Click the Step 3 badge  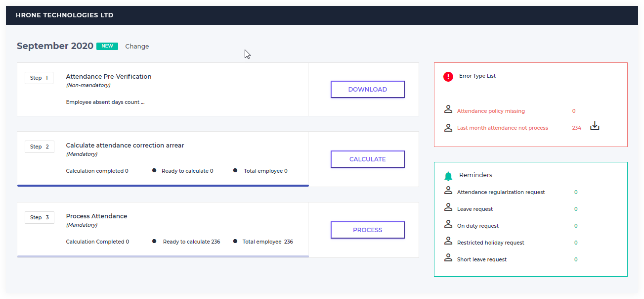click(39, 217)
